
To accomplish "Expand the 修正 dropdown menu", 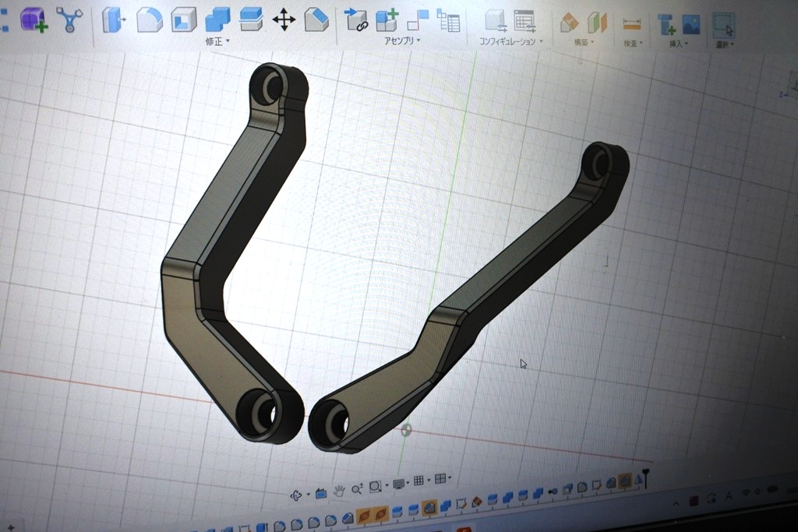I will click(216, 41).
